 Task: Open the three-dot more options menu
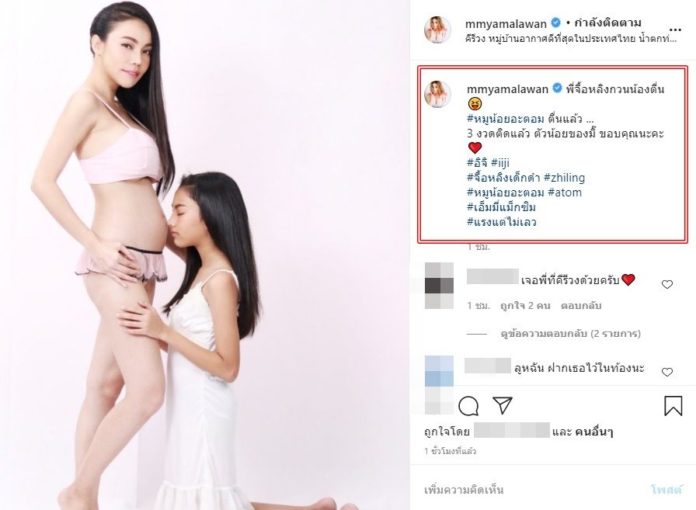pos(675,30)
